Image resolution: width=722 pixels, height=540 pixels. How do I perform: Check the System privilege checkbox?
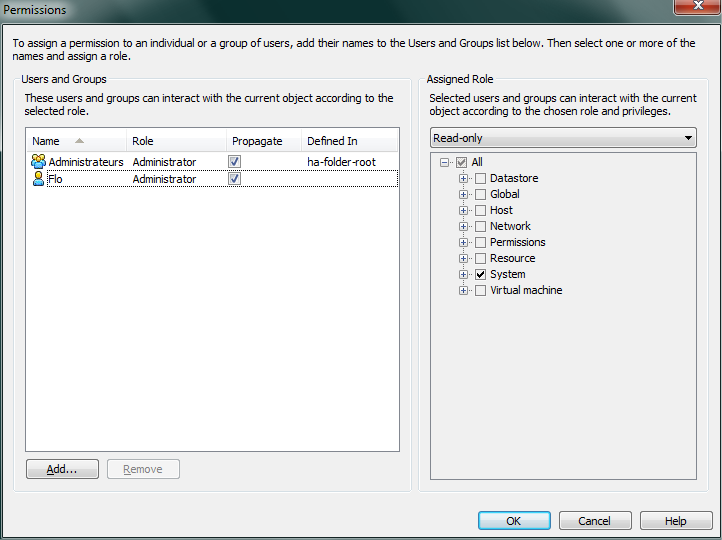tap(481, 274)
